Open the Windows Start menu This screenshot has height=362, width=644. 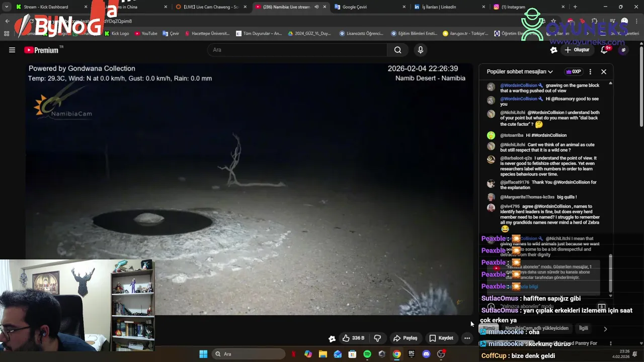pyautogui.click(x=203, y=354)
